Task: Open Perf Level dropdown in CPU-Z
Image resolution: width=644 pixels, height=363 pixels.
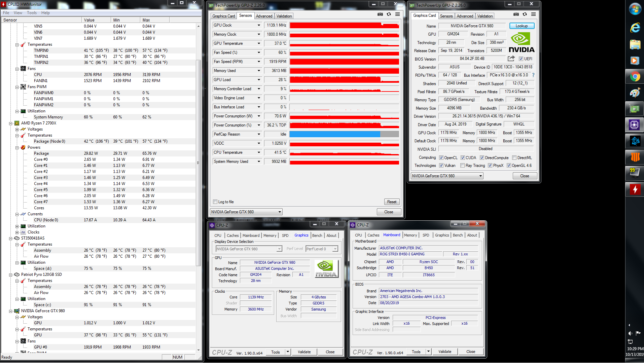Action: tap(321, 249)
